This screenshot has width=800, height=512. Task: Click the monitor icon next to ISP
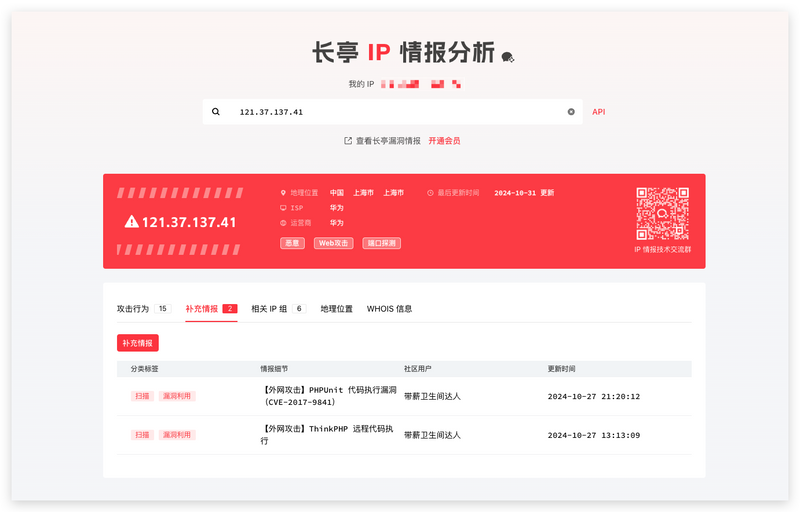point(283,208)
